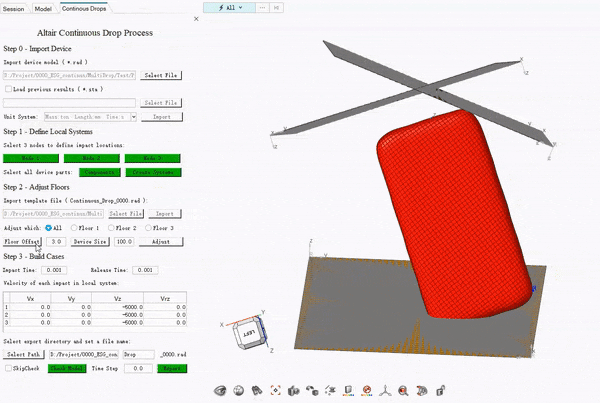
Task: Click the Vz cell in row 1
Action: point(117,307)
